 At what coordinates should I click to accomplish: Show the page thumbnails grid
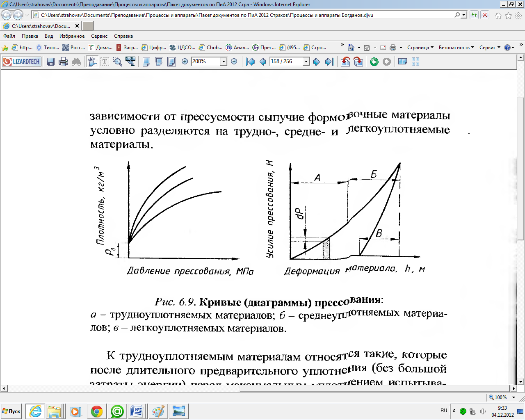[x=415, y=62]
